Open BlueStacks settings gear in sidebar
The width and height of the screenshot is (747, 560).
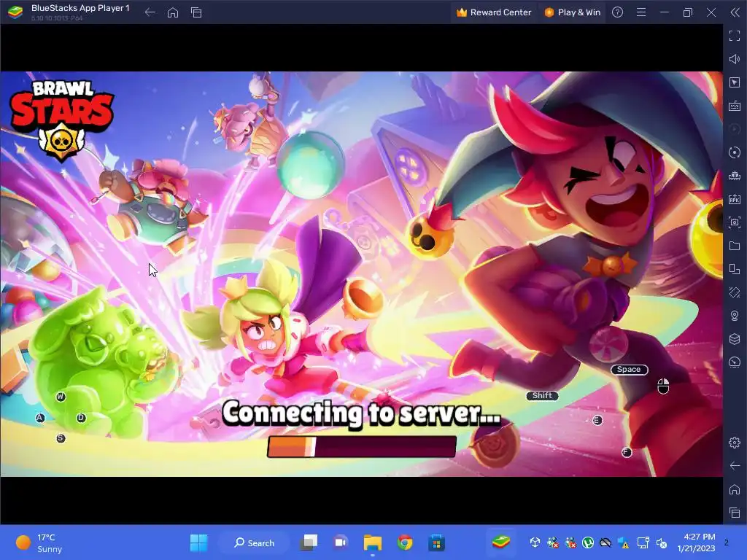click(x=734, y=443)
